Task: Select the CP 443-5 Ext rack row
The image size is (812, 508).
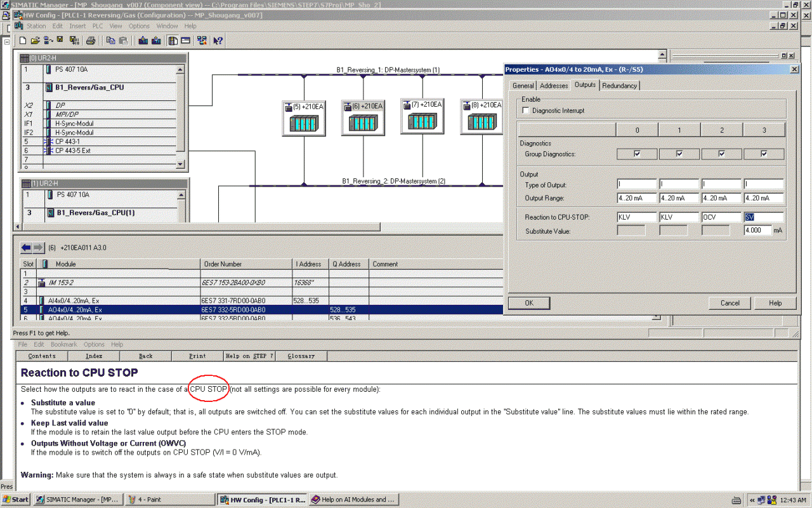Action: tap(98, 150)
